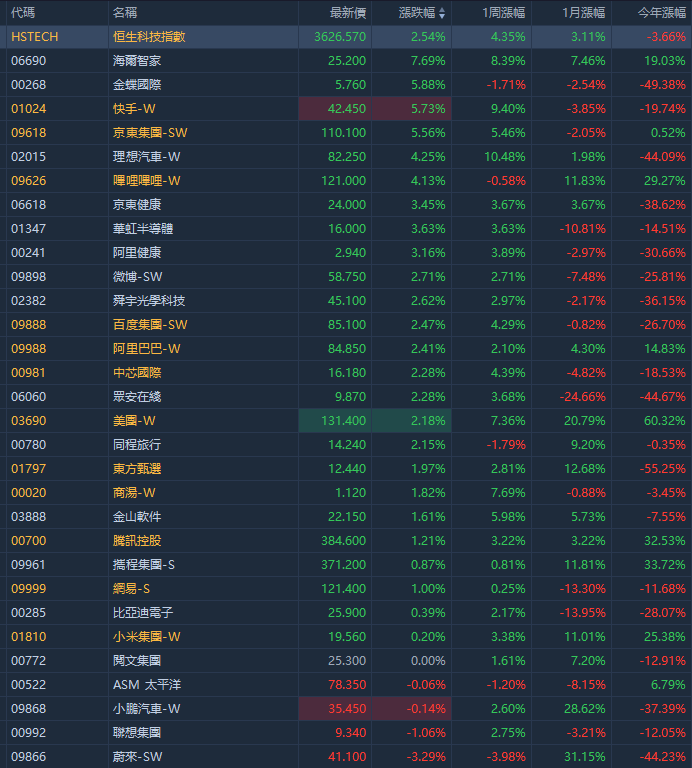692x768 pixels.
Task: Select 阿里巴巴-W stock name
Action: click(146, 349)
